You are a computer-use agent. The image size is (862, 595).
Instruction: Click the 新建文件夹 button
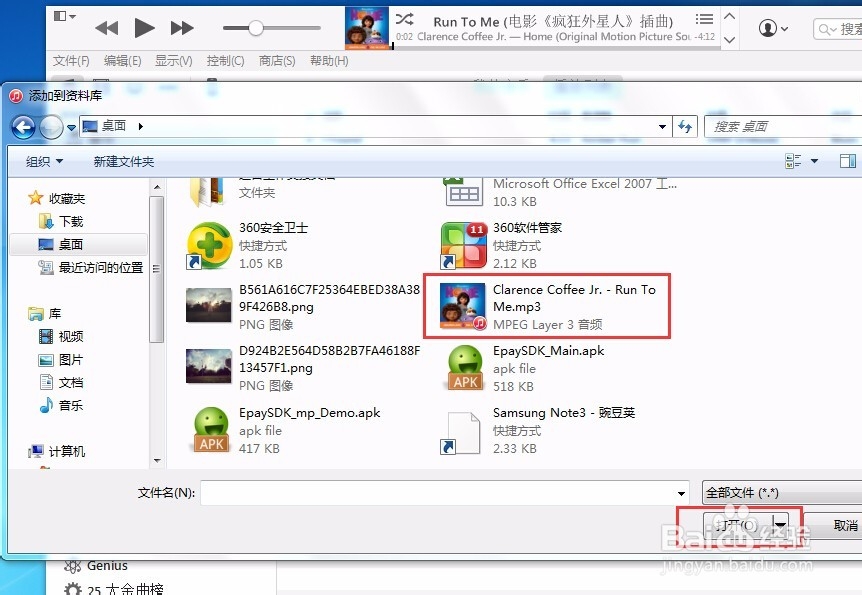(x=124, y=161)
